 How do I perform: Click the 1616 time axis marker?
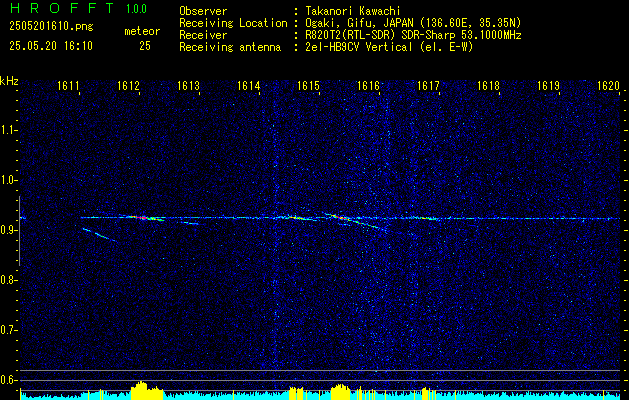click(368, 85)
